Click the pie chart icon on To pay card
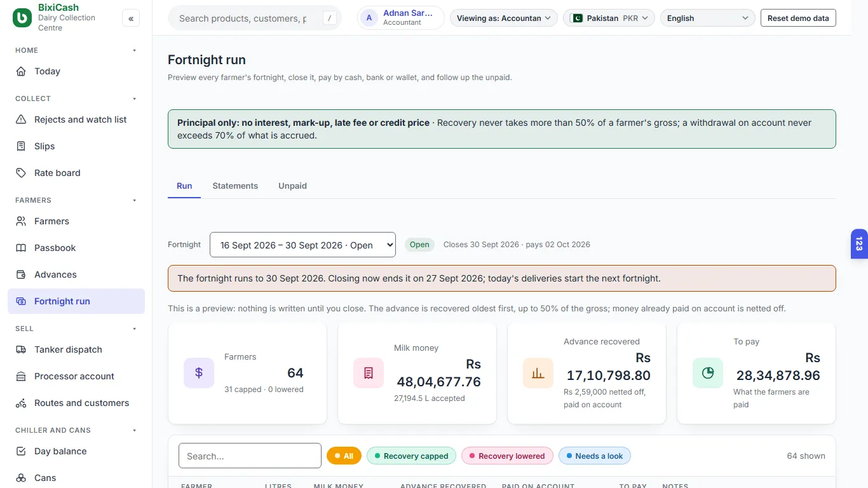This screenshot has width=868, height=488. 708,373
